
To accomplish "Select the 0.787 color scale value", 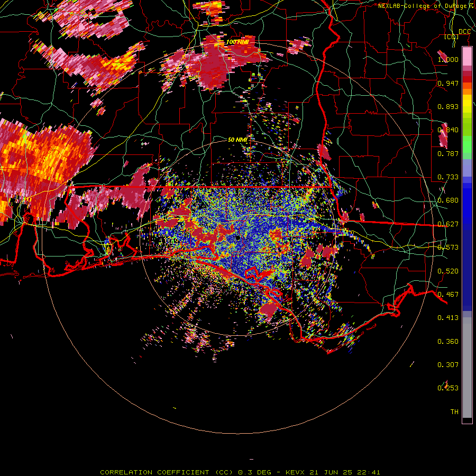I will coord(448,153).
